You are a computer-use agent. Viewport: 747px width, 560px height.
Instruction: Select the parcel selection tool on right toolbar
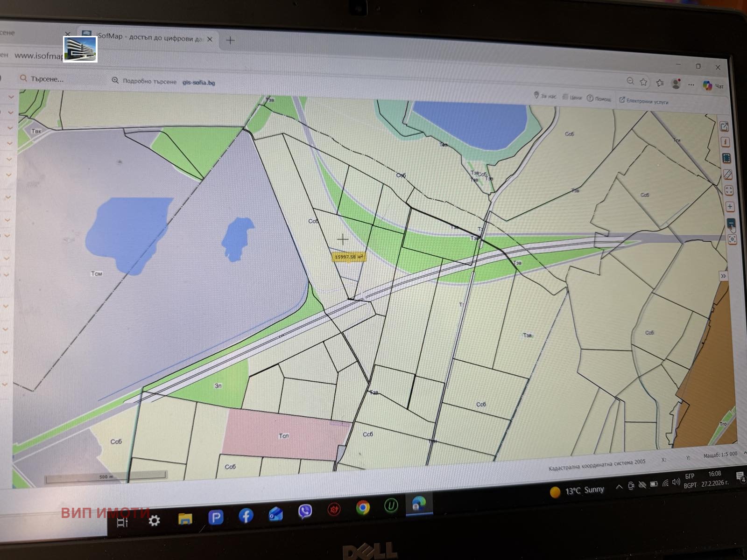point(726,158)
